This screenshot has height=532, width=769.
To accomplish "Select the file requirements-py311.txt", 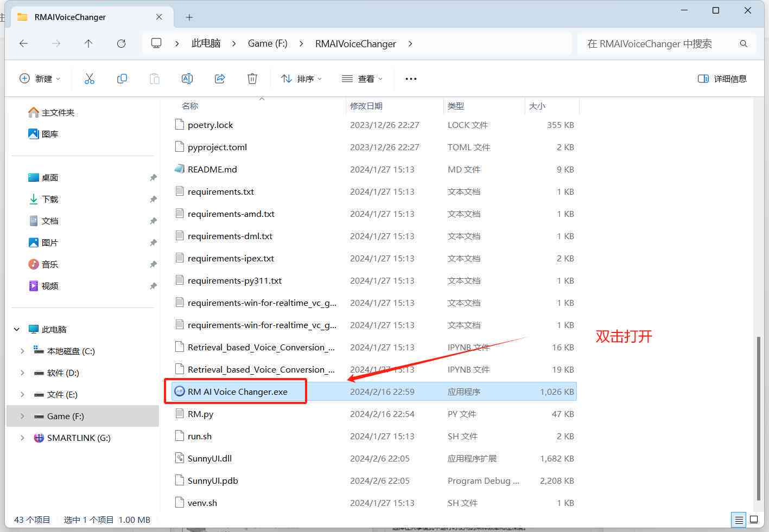I will 234,280.
